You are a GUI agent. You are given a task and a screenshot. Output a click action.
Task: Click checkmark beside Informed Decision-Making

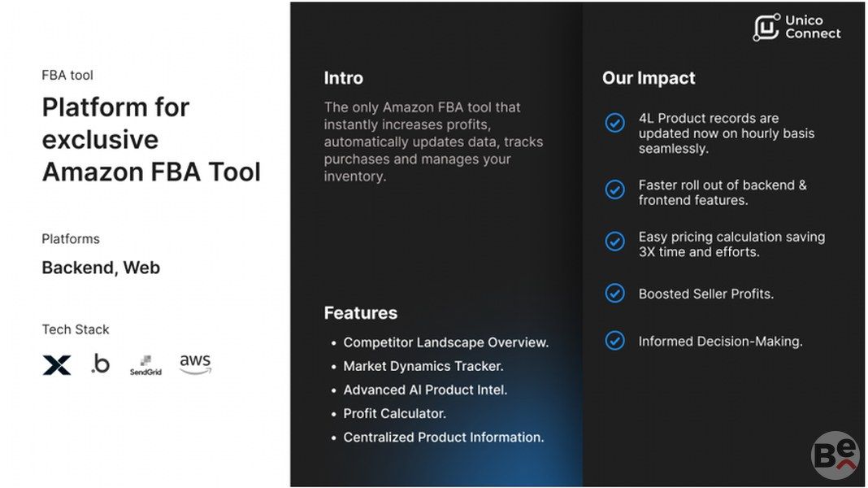click(615, 341)
